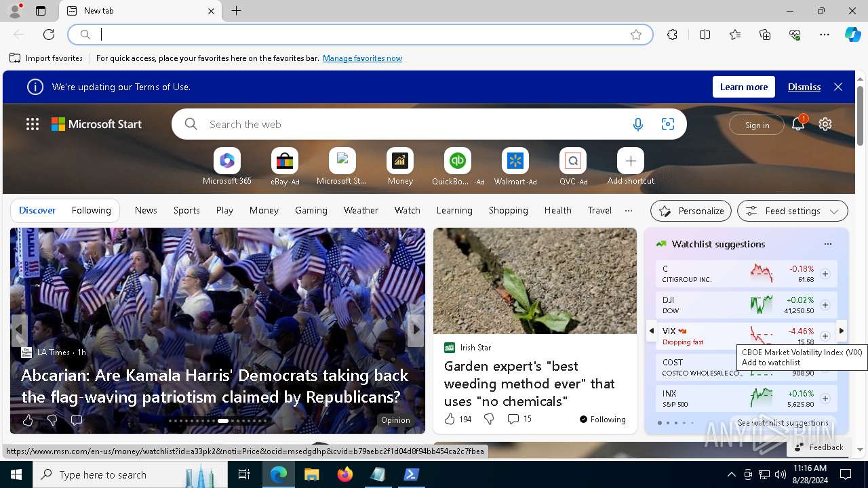Image resolution: width=868 pixels, height=488 pixels.
Task: Add DOW to watchlist plus button
Action: pyautogui.click(x=825, y=305)
